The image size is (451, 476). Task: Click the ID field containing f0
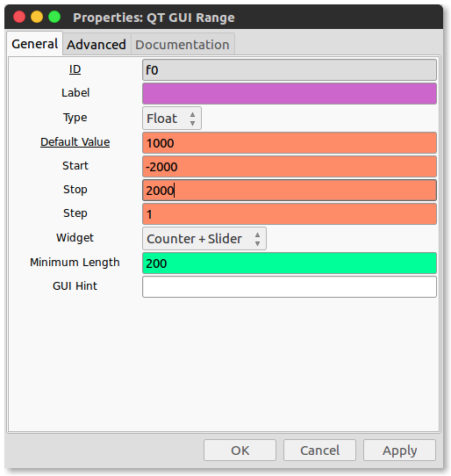(x=290, y=70)
